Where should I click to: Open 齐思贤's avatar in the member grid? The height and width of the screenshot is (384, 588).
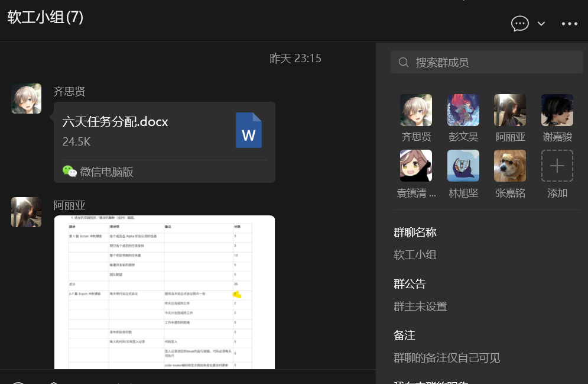[415, 110]
